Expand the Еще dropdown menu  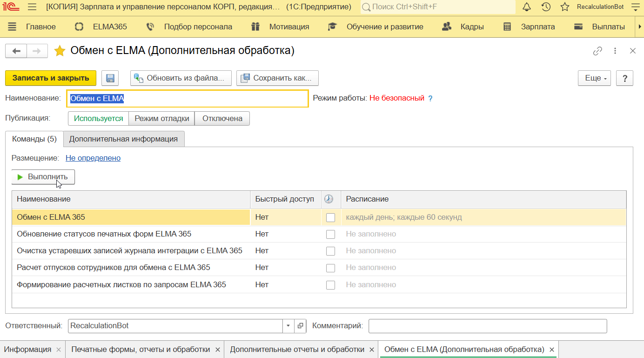click(595, 78)
